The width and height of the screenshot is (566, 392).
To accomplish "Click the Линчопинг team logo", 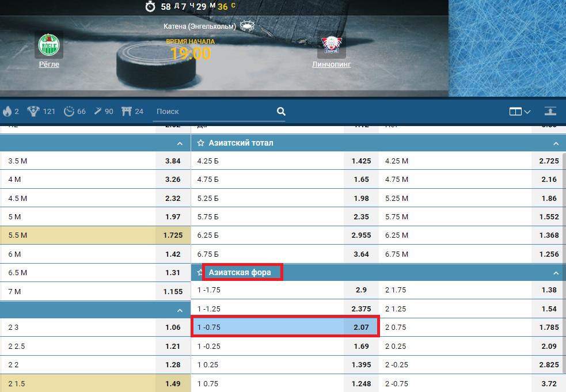I will [x=332, y=45].
